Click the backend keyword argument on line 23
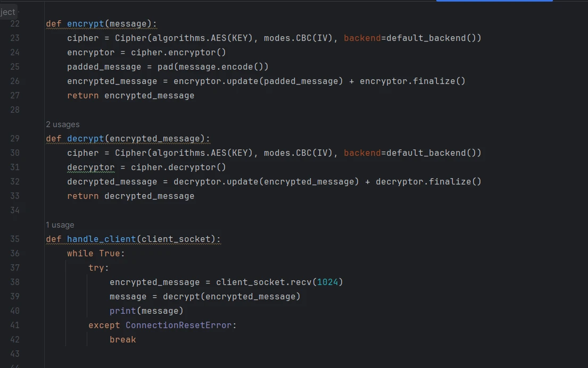The height and width of the screenshot is (368, 588). [362, 38]
